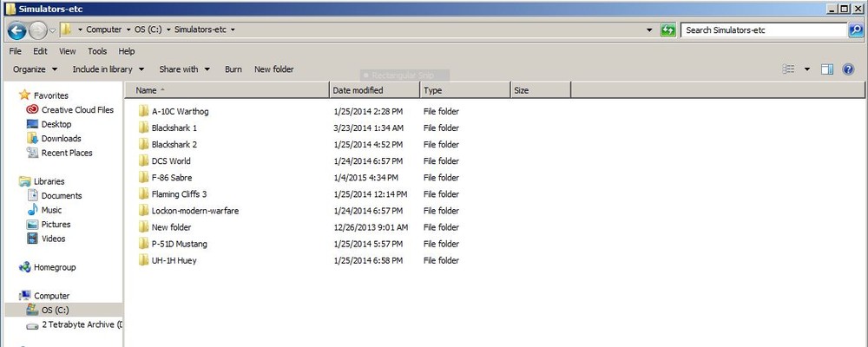The image size is (868, 347).
Task: Select the Flaming Cliffs 3 folder icon
Action: tap(144, 193)
